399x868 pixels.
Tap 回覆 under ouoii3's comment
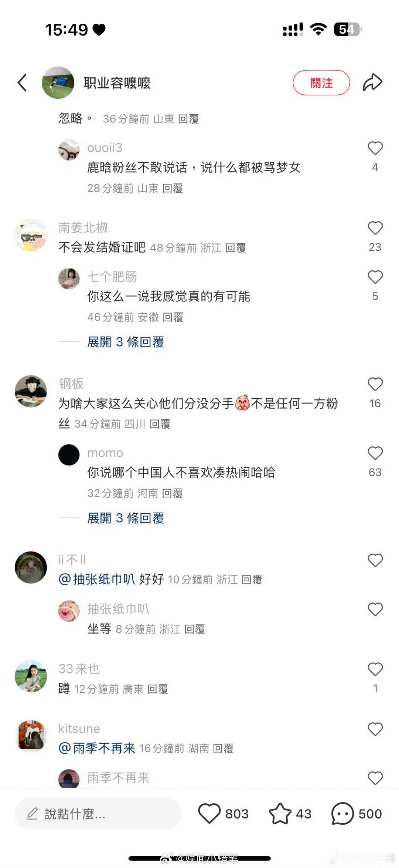[x=173, y=188]
